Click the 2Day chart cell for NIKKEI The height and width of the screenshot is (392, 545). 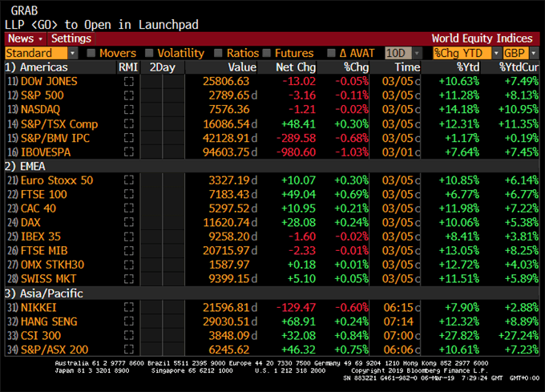(x=163, y=307)
